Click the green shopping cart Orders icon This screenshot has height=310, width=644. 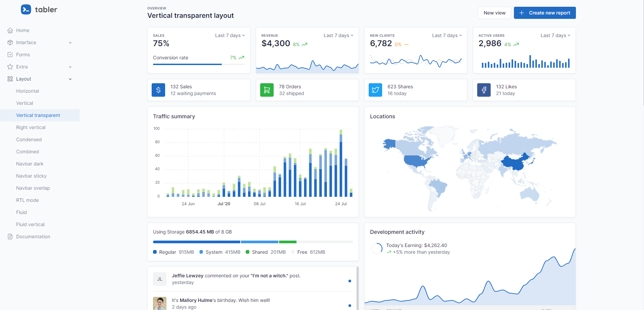pyautogui.click(x=267, y=90)
